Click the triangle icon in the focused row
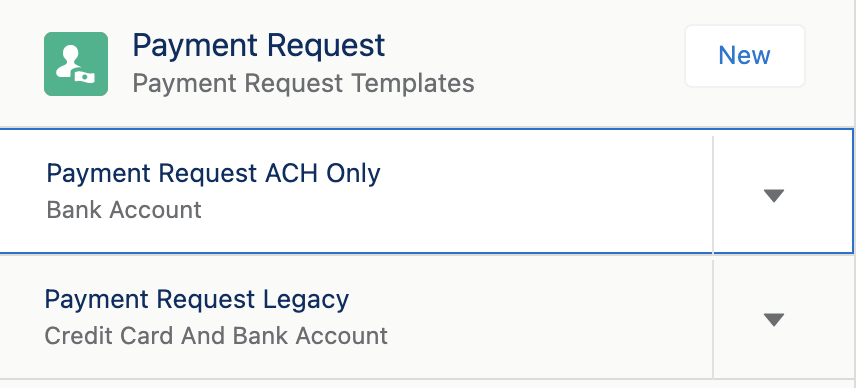The image size is (862, 388). [x=773, y=195]
